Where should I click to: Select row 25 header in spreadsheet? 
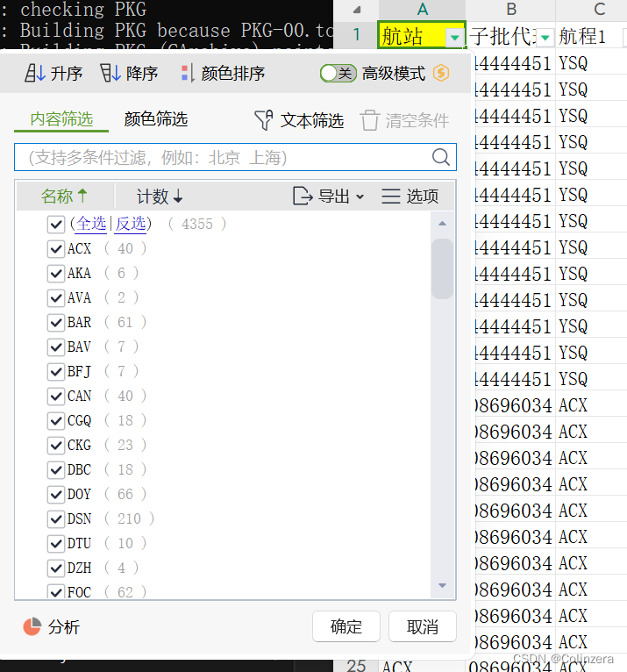(x=356, y=666)
